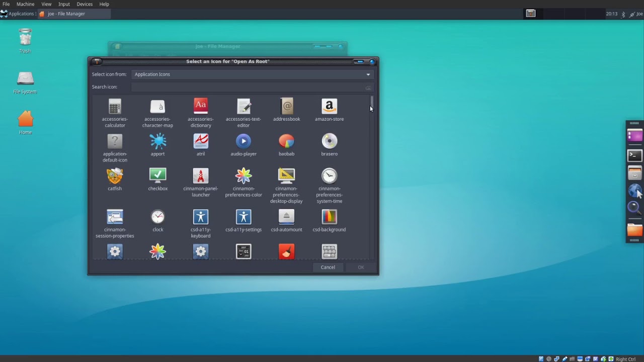644x362 pixels.
Task: Launch web browser globe in dock
Action: (635, 191)
